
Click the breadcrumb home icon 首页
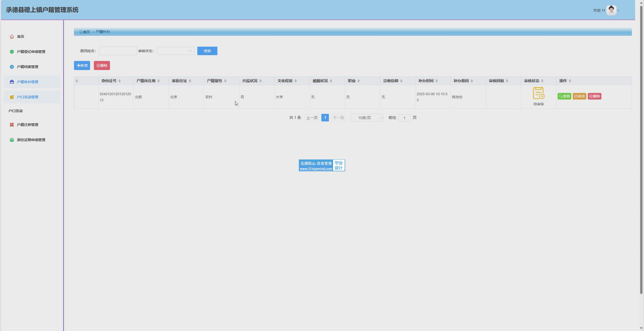(81, 32)
